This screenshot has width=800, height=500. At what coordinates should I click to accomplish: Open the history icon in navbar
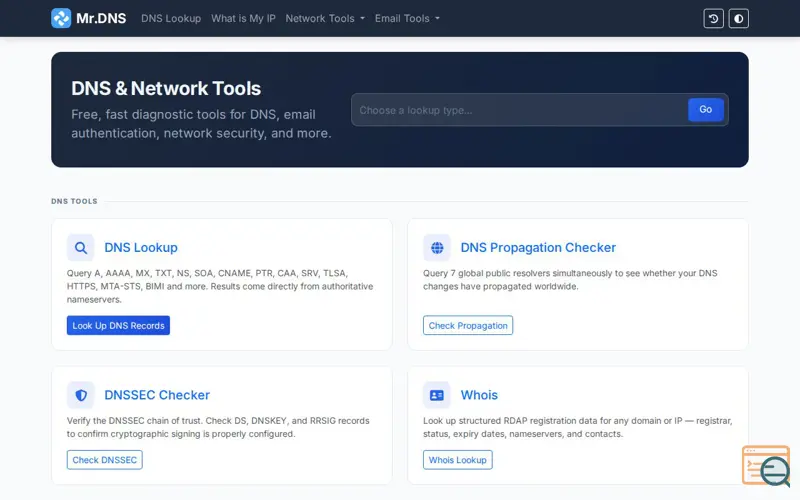point(713,19)
